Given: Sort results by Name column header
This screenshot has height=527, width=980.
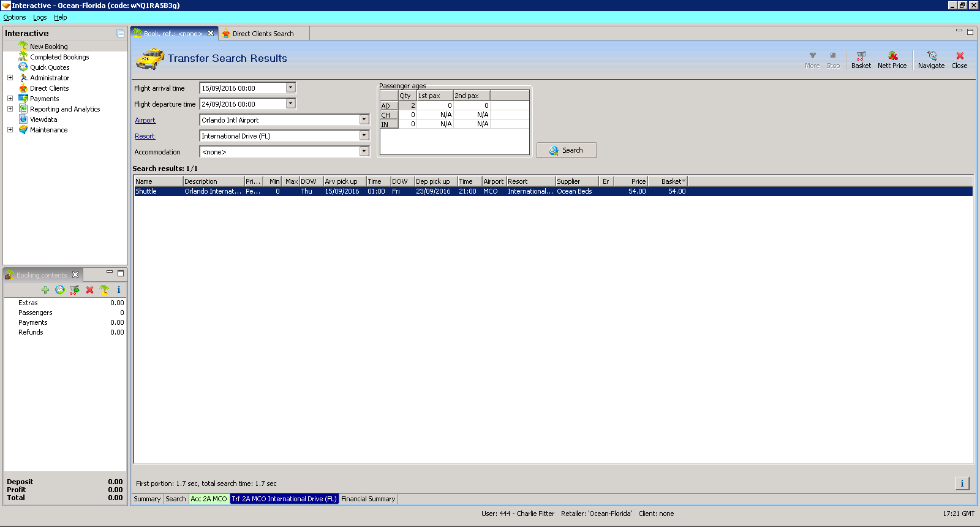Looking at the screenshot, I should point(159,181).
